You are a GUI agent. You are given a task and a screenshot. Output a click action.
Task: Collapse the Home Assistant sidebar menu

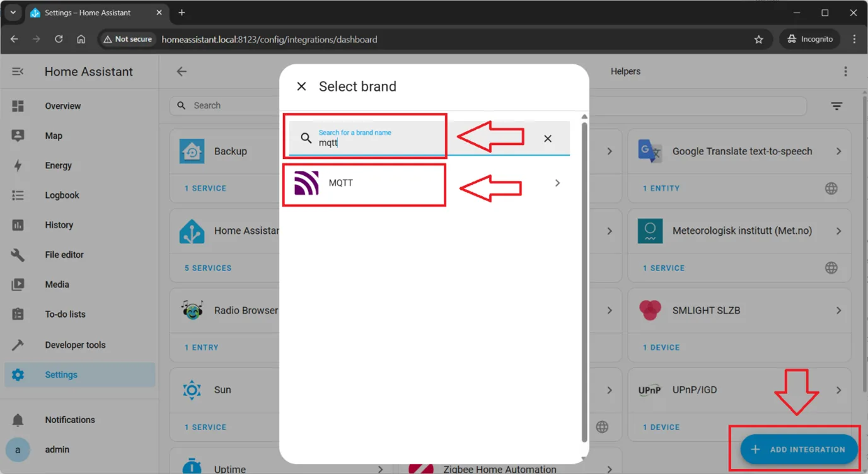coord(18,72)
